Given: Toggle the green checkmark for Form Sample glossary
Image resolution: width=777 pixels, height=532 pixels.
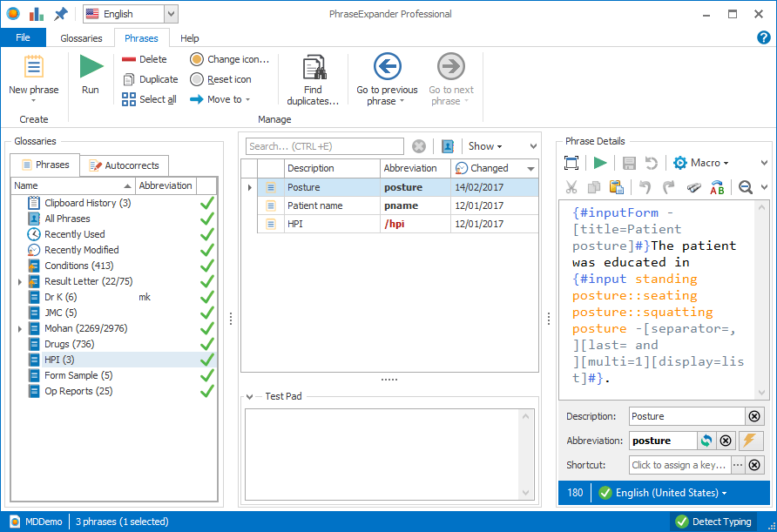Looking at the screenshot, I should (x=207, y=376).
